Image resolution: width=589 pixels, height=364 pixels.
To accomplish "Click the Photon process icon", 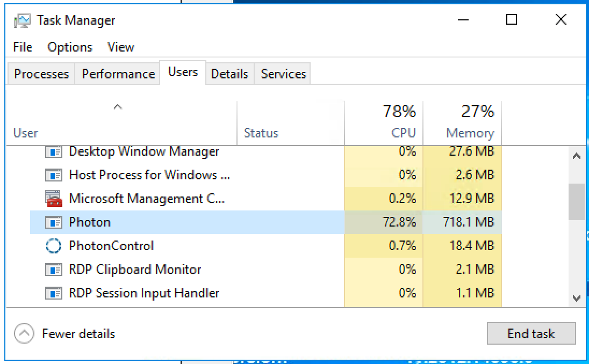I will coord(54,222).
